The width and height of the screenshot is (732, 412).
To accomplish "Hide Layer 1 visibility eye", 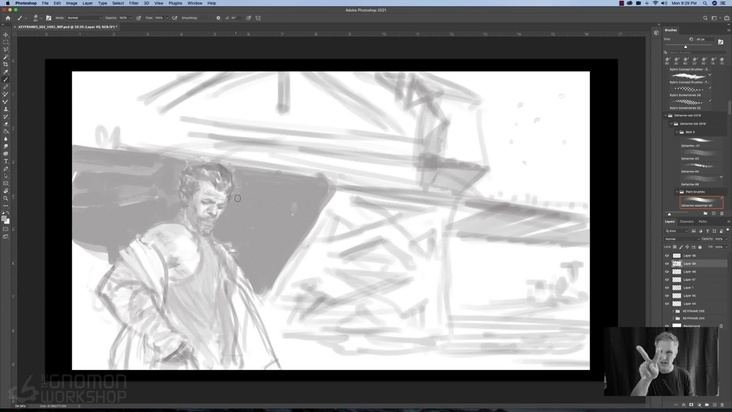I will [x=667, y=287].
